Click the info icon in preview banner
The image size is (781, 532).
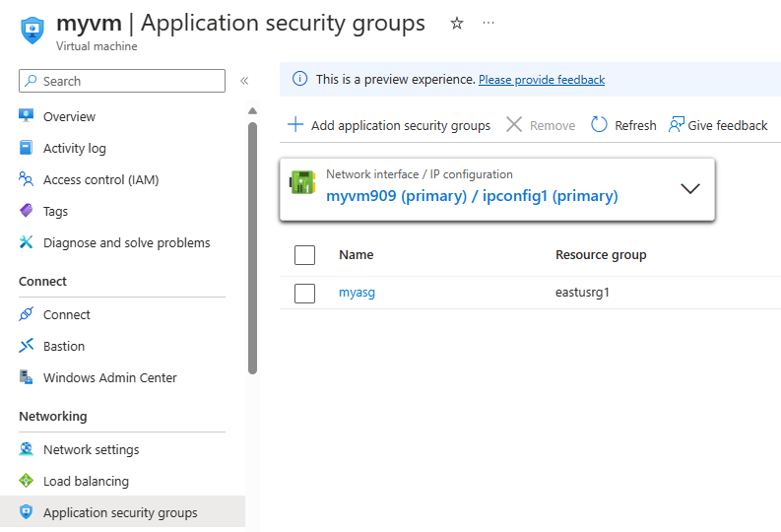299,79
